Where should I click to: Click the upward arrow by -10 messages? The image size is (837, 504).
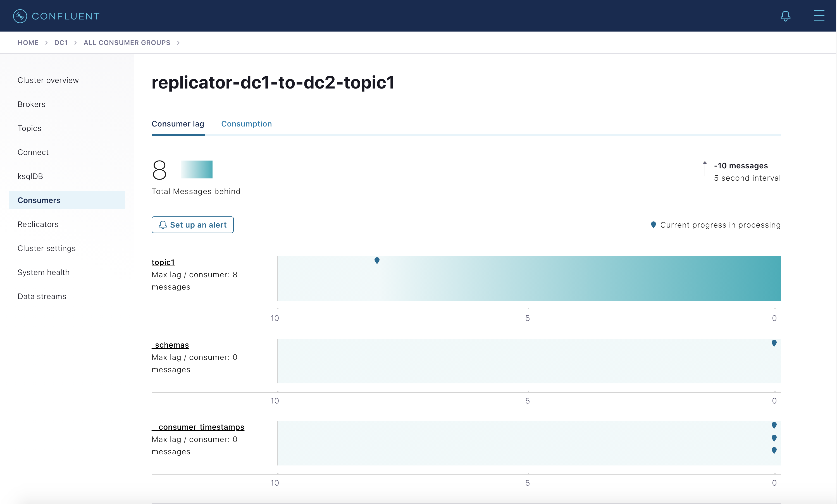[x=705, y=168]
